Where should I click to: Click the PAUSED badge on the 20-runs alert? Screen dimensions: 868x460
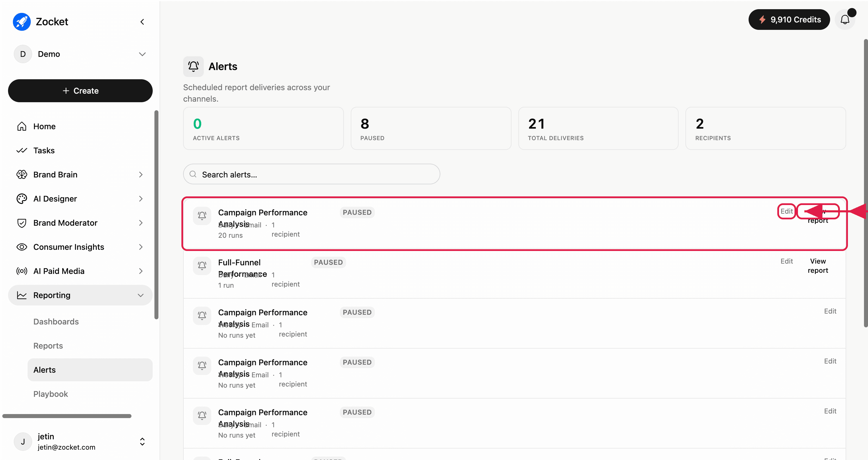[x=357, y=212]
